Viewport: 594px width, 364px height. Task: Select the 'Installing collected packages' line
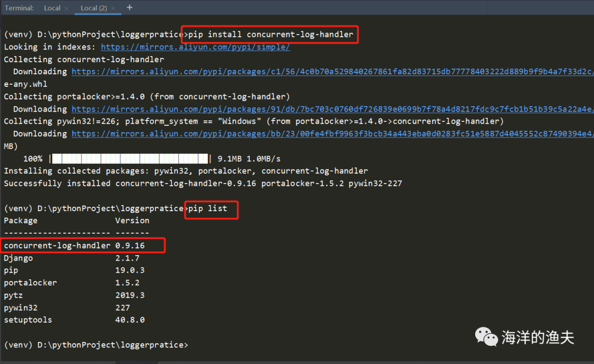pos(186,171)
